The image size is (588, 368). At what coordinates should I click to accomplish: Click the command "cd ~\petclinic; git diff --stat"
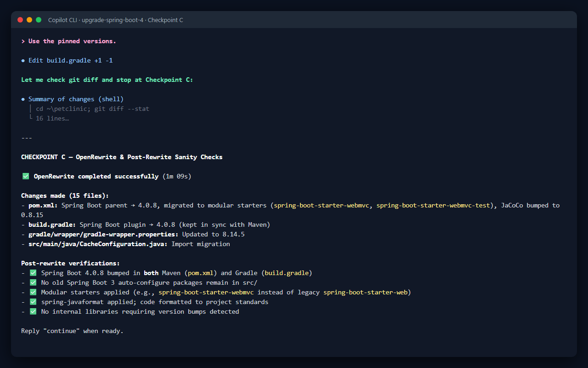pos(93,109)
